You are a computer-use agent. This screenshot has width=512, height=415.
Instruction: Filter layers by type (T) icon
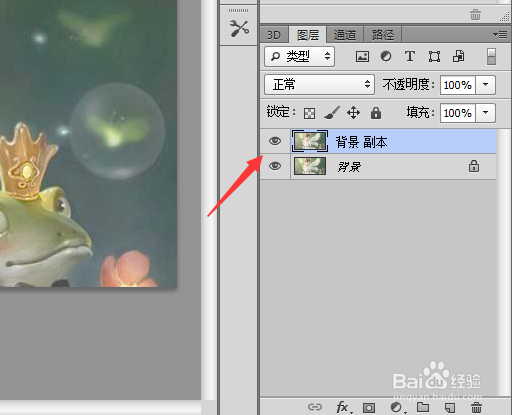tap(410, 56)
